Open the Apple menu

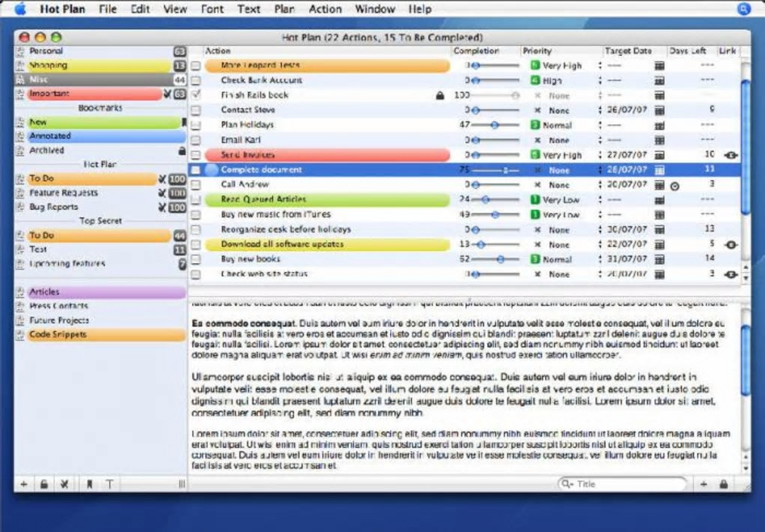pyautogui.click(x=20, y=9)
